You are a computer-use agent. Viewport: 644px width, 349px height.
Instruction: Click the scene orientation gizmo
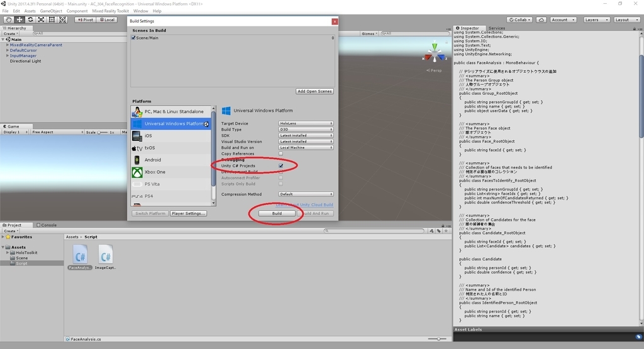click(434, 53)
